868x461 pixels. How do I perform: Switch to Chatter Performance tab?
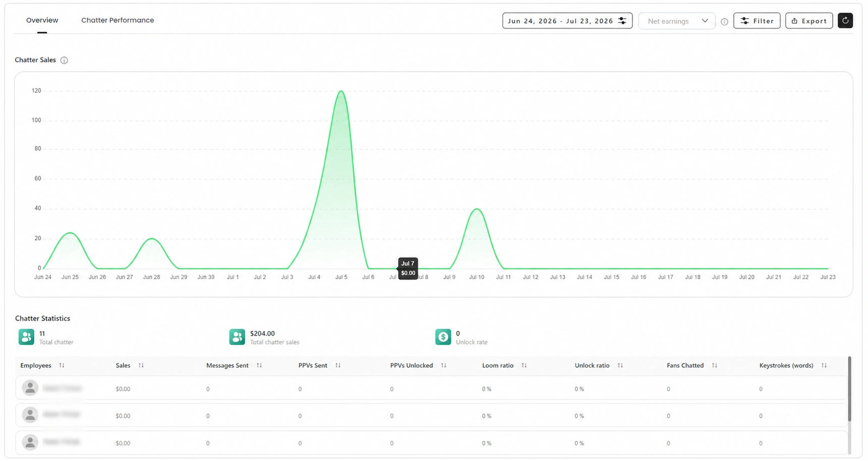point(118,20)
